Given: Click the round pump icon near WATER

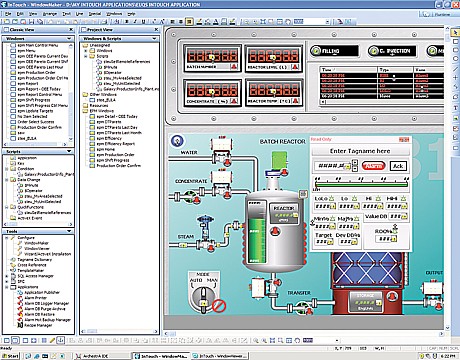Looking at the screenshot, I should tap(177, 141).
